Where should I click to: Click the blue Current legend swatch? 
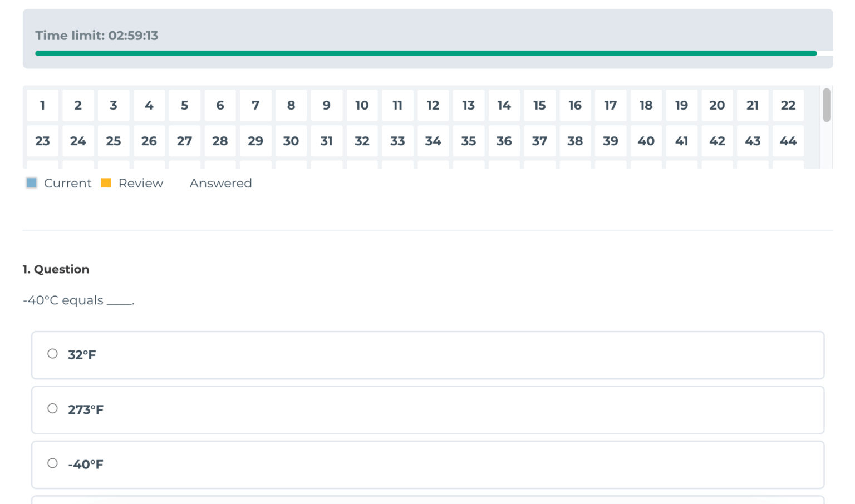[x=32, y=183]
